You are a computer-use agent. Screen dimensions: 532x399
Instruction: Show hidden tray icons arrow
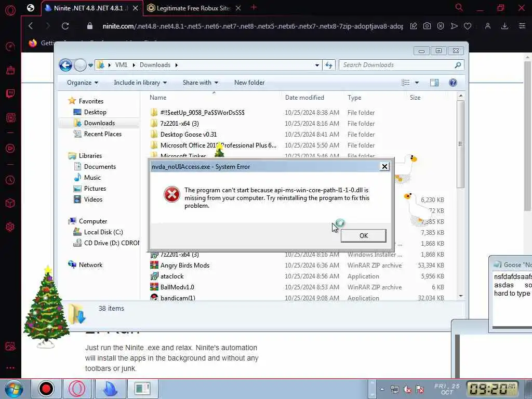point(382,389)
